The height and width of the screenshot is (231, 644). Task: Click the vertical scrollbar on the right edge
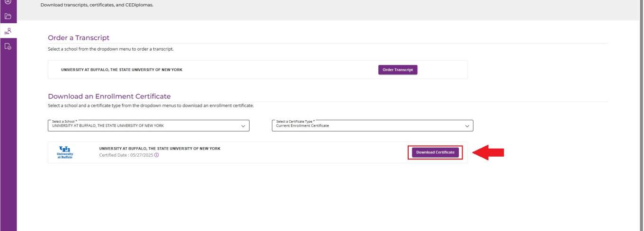641,115
